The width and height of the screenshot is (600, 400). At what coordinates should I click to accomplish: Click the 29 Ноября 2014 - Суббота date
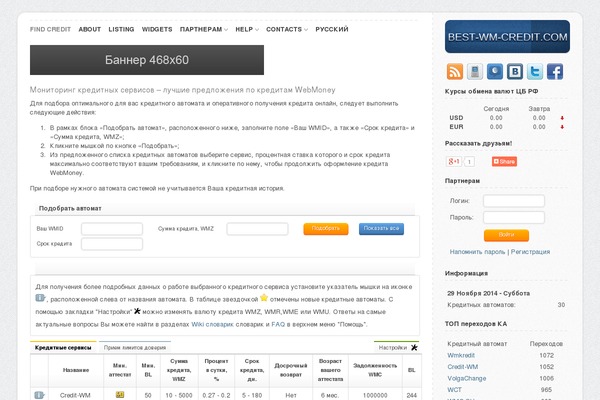point(489,293)
